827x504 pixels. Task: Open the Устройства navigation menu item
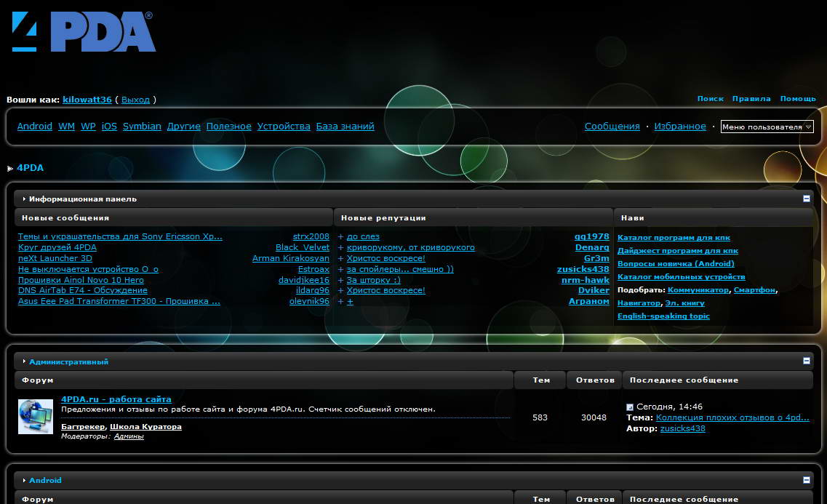(284, 127)
